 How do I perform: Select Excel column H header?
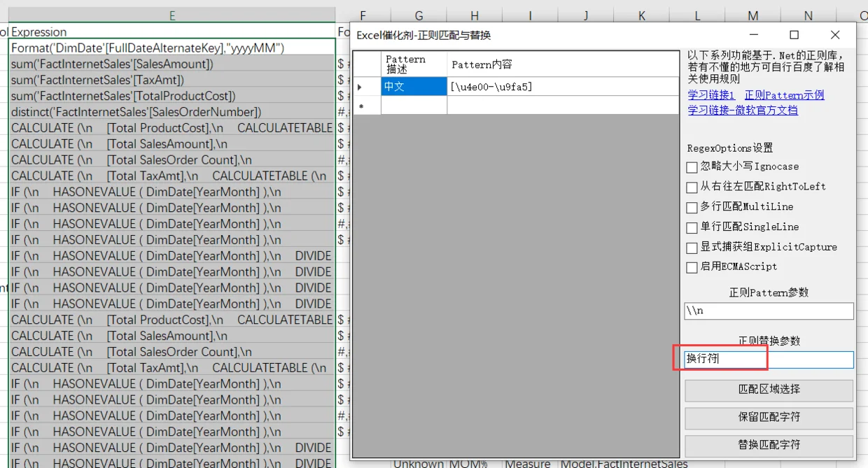[475, 15]
